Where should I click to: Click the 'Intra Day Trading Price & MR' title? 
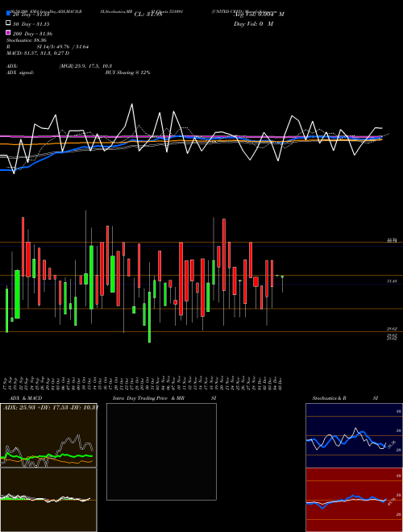(148, 398)
